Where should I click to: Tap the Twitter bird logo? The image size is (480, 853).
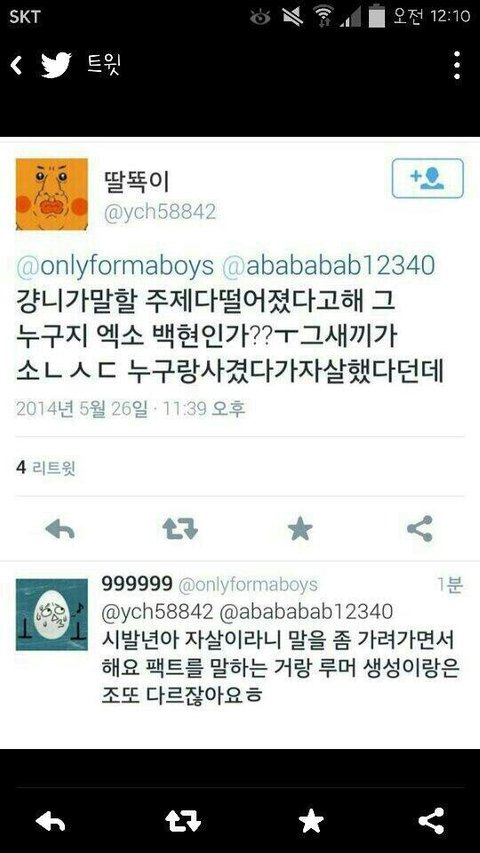point(56,65)
